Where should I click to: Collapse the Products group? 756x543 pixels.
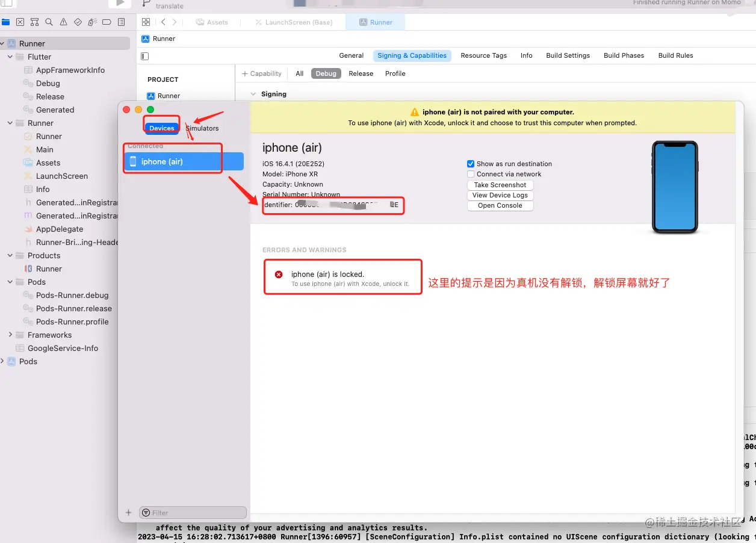(10, 255)
